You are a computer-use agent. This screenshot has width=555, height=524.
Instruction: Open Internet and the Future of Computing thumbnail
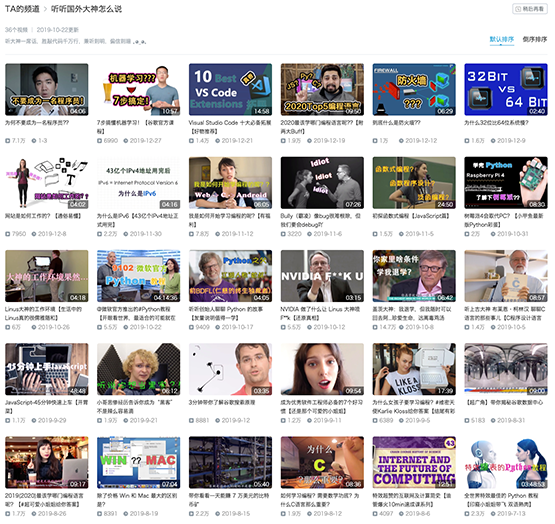pyautogui.click(x=414, y=462)
